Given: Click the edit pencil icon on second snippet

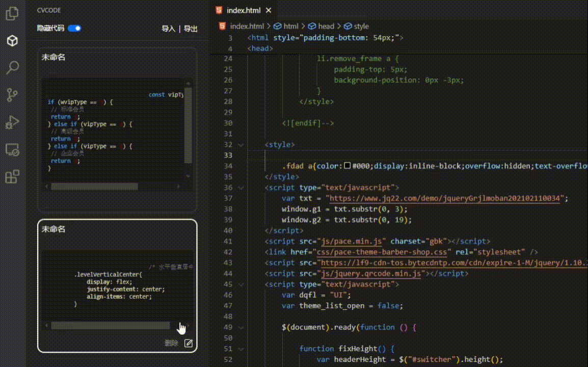Looking at the screenshot, I should tap(188, 343).
